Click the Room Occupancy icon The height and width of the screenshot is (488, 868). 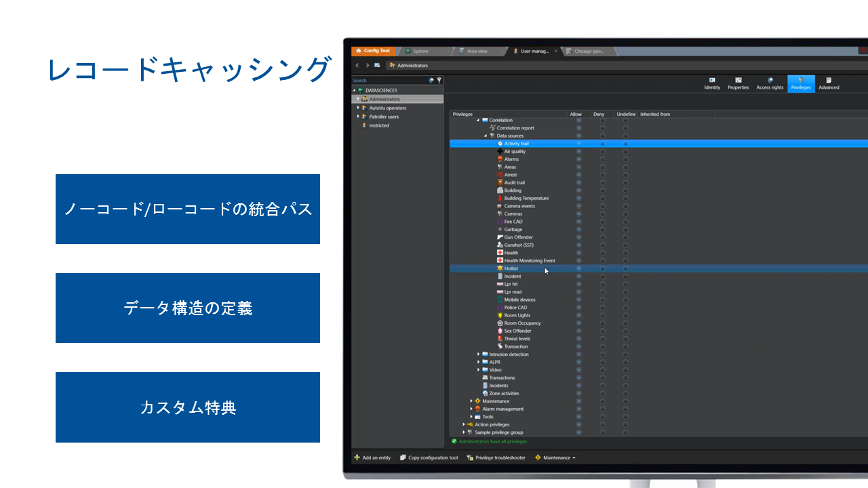click(x=500, y=323)
